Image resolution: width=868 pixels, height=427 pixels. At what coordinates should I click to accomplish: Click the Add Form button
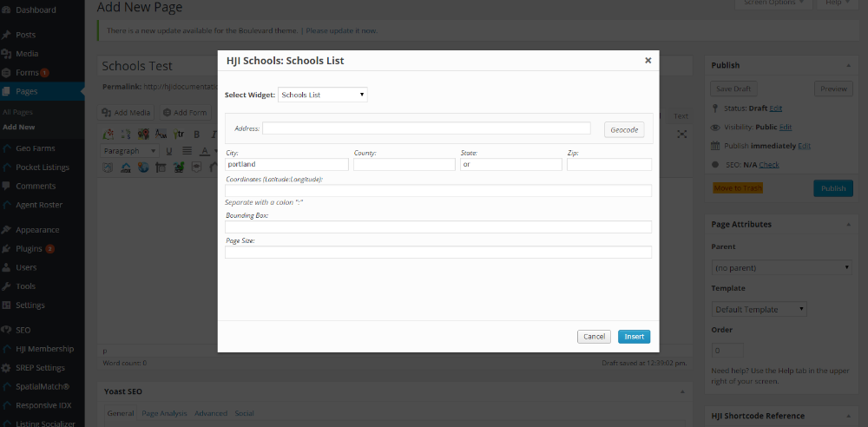(186, 113)
